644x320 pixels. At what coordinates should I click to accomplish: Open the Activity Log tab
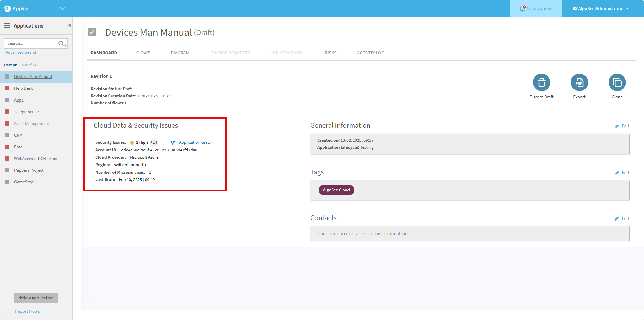(371, 53)
